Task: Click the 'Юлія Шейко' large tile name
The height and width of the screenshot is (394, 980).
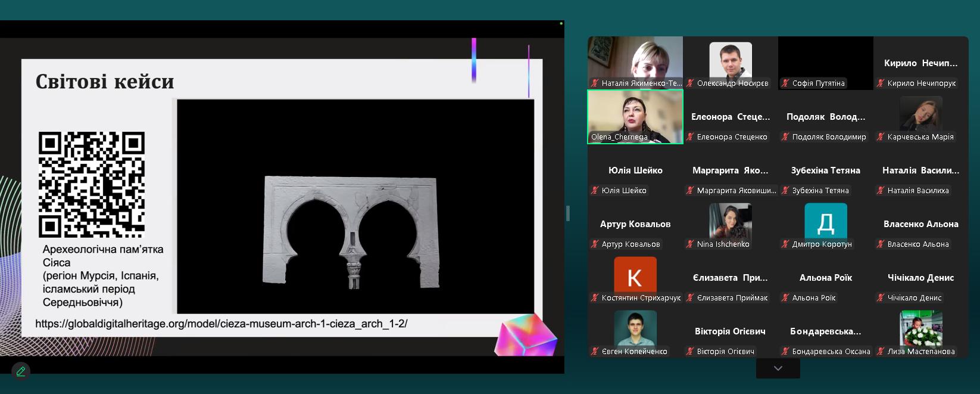Action: (x=635, y=170)
